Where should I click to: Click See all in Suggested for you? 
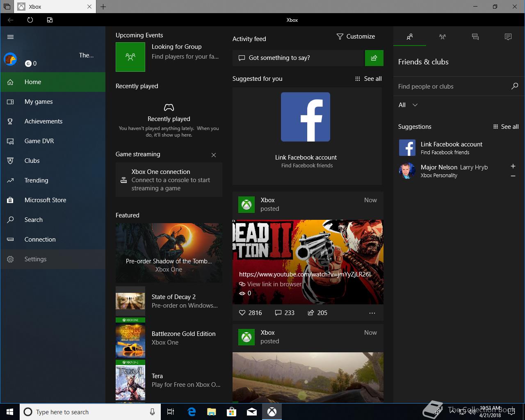coord(368,79)
